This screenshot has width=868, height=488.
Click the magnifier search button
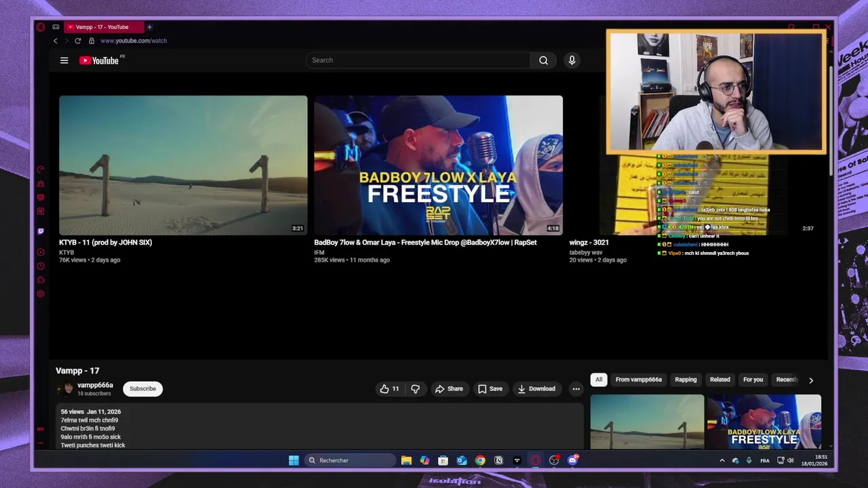[x=543, y=60]
